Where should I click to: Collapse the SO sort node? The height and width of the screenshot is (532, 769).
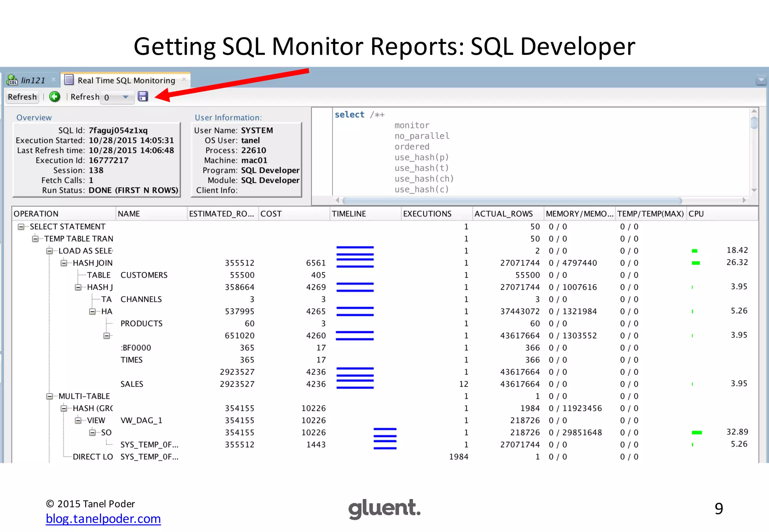tap(92, 433)
